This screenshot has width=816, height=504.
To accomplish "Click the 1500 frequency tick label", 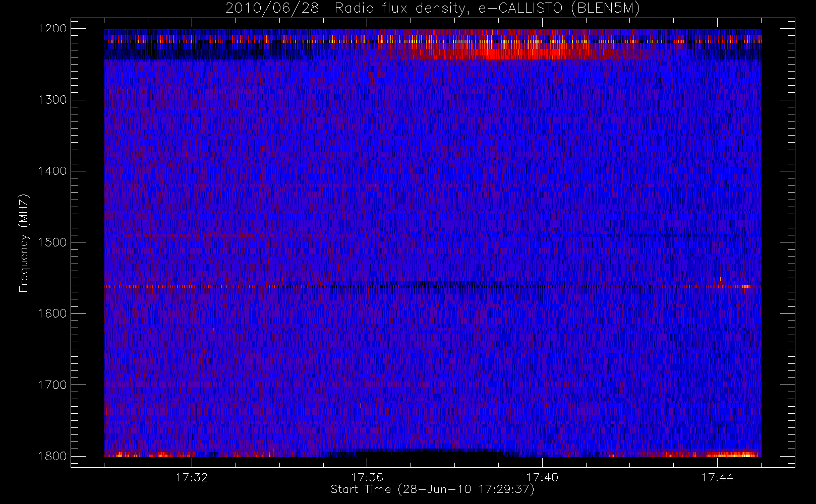I will 52,242.
